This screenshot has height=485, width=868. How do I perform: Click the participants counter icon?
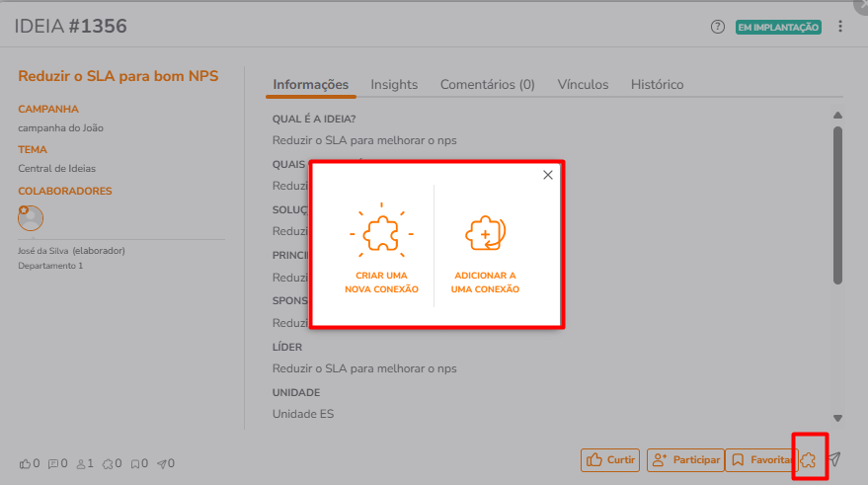tap(81, 464)
